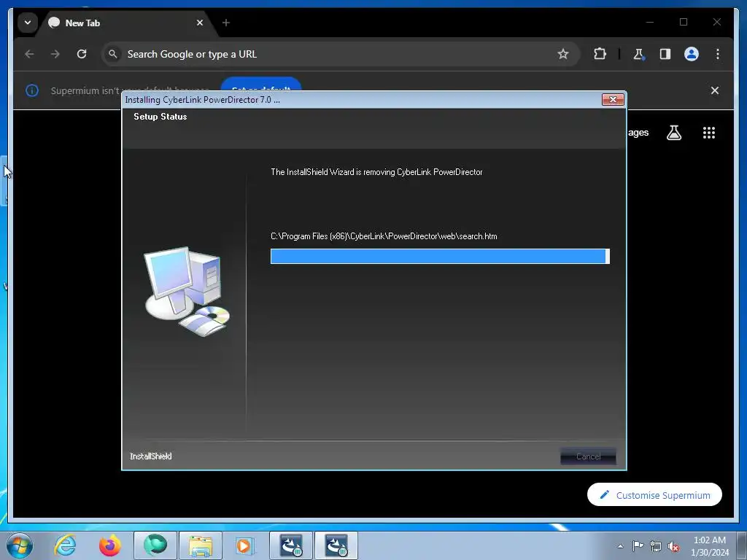Image resolution: width=747 pixels, height=560 pixels.
Task: Open the tab search dropdown arrow
Action: pyautogui.click(x=28, y=23)
